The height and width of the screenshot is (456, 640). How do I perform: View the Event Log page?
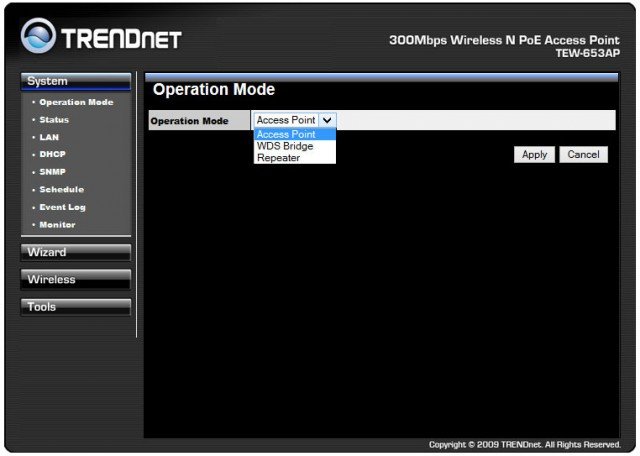click(62, 207)
